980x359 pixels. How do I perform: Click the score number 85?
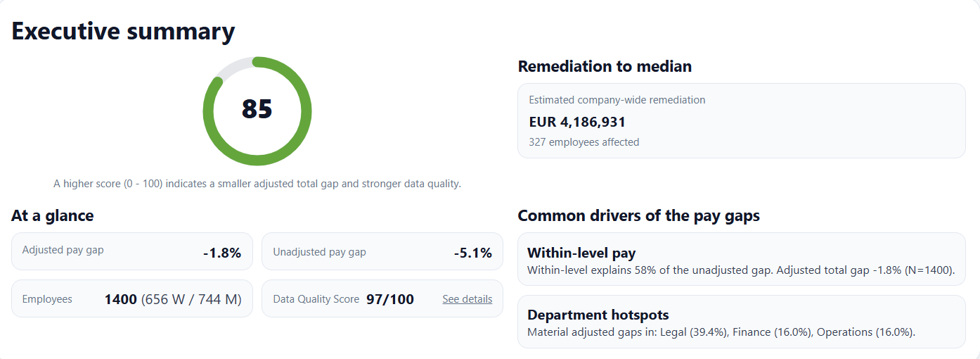tap(257, 110)
